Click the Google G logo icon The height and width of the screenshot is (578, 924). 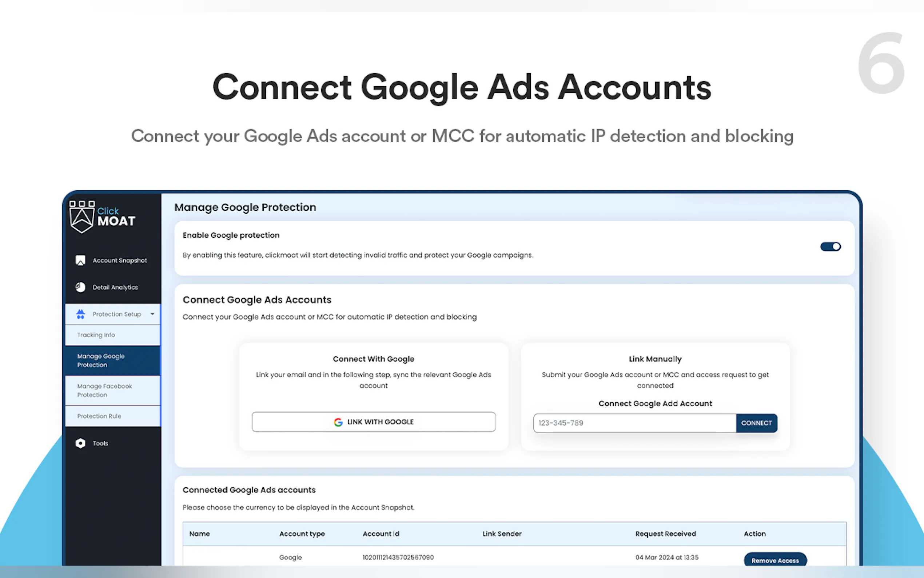(x=338, y=422)
